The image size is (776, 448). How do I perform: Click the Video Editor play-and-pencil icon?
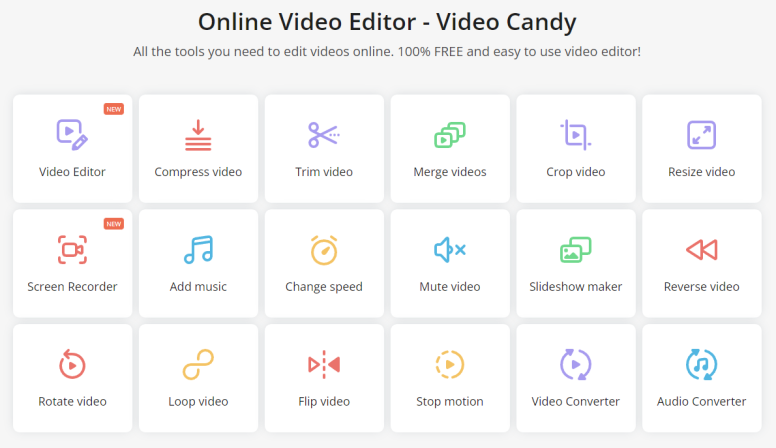pos(72,135)
